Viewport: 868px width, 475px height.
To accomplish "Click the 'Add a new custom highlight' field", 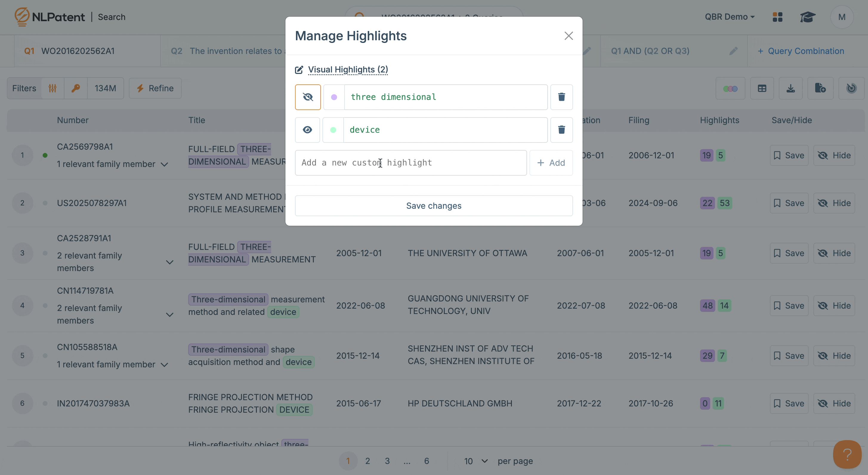I will [410, 163].
